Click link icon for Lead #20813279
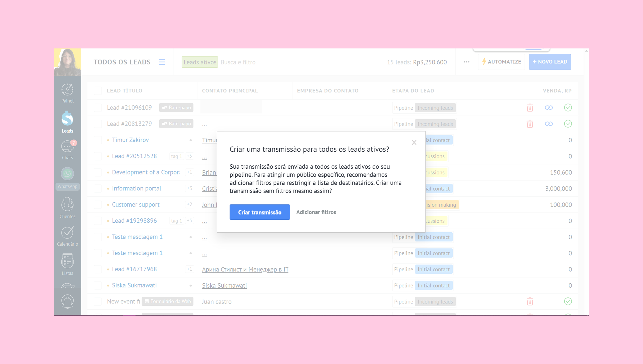The width and height of the screenshot is (643, 364). click(549, 124)
